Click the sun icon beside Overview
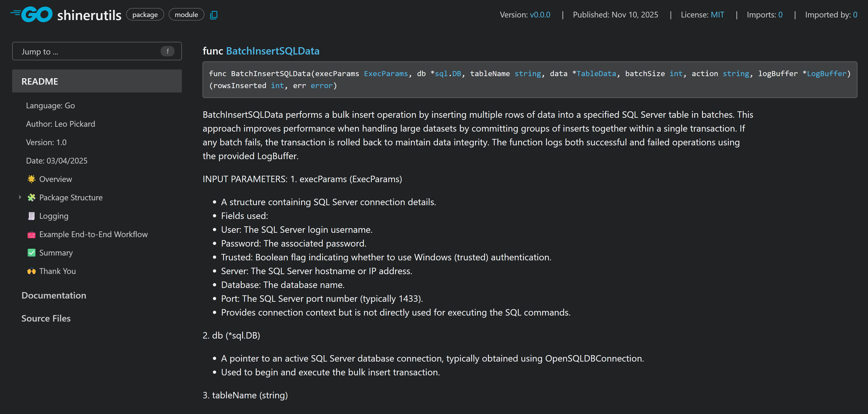Image resolution: width=868 pixels, height=414 pixels. [x=31, y=179]
